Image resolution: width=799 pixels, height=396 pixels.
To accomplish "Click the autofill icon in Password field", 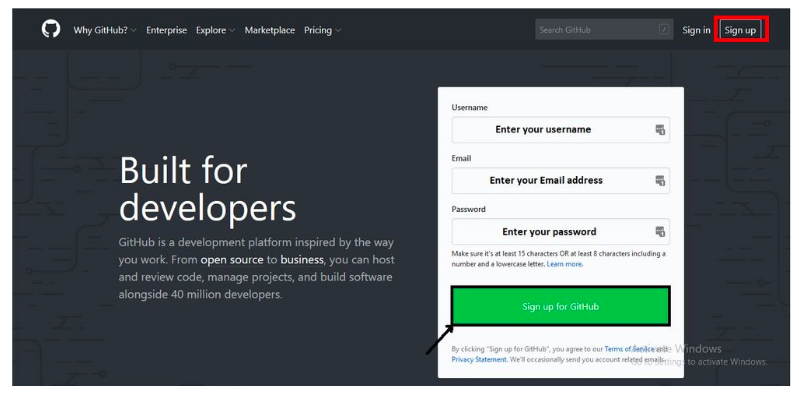I will [x=660, y=232].
